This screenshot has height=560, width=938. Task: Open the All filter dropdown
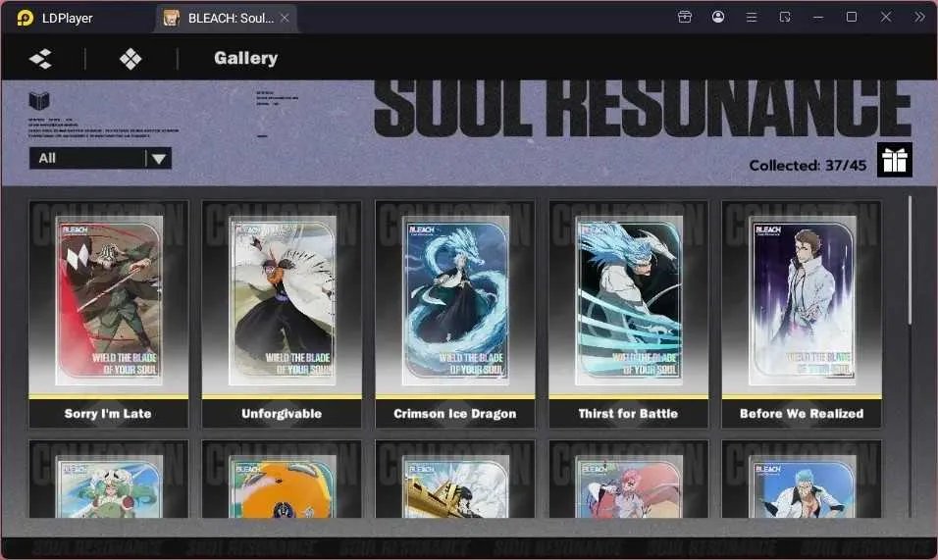point(100,158)
